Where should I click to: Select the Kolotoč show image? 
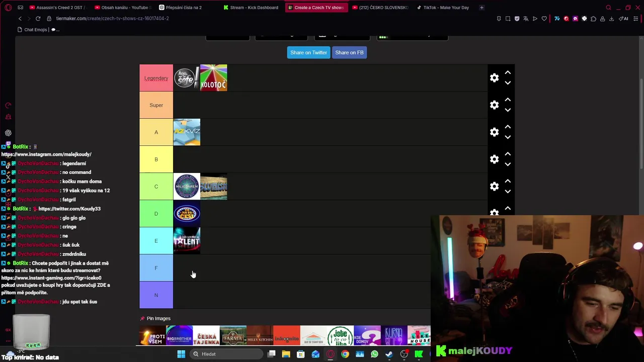pos(214,78)
